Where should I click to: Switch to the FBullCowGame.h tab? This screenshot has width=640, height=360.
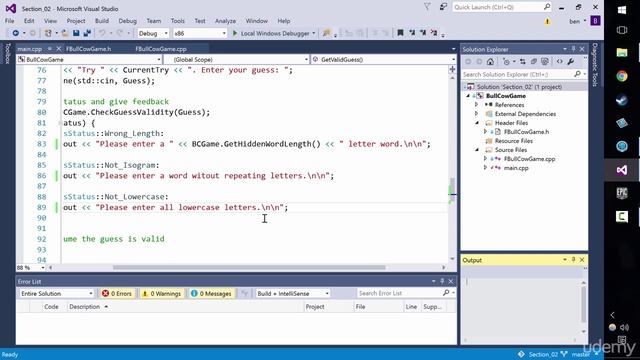[x=89, y=49]
